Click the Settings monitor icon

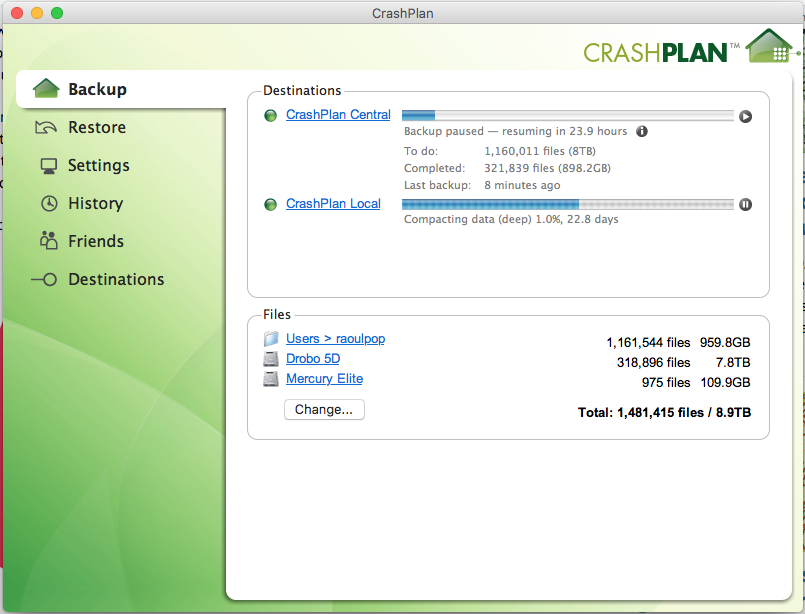tap(48, 166)
